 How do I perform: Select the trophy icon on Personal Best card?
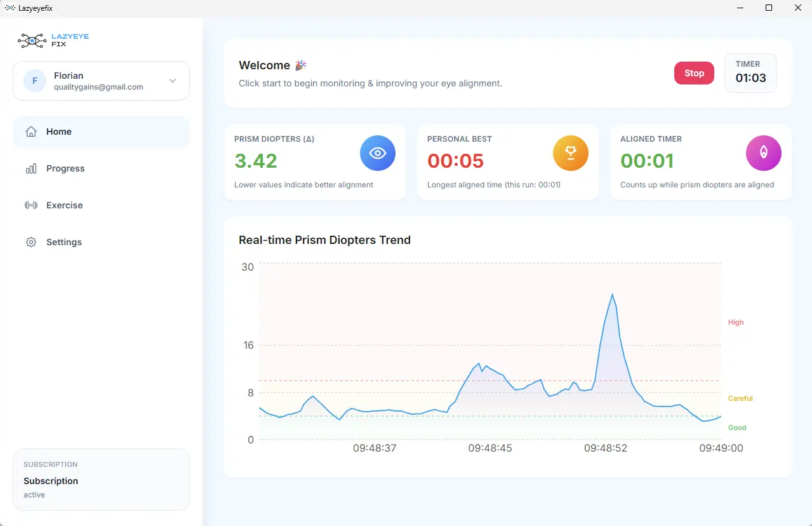tap(570, 152)
